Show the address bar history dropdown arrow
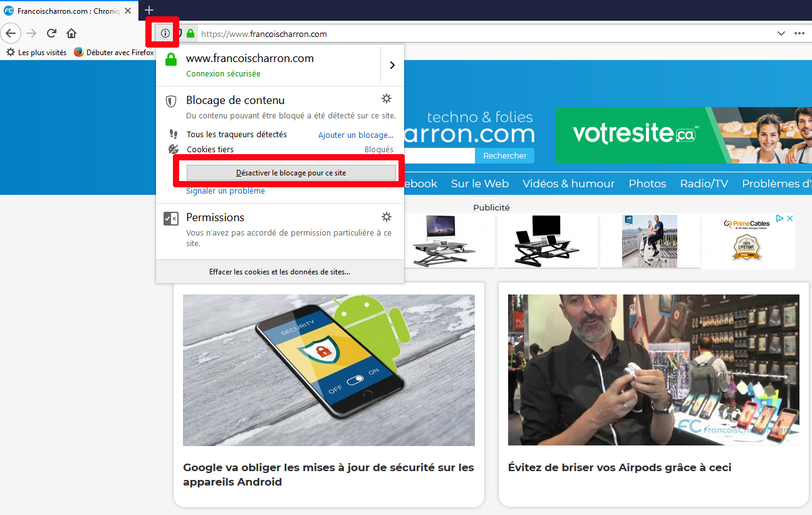The image size is (812, 515). click(781, 33)
